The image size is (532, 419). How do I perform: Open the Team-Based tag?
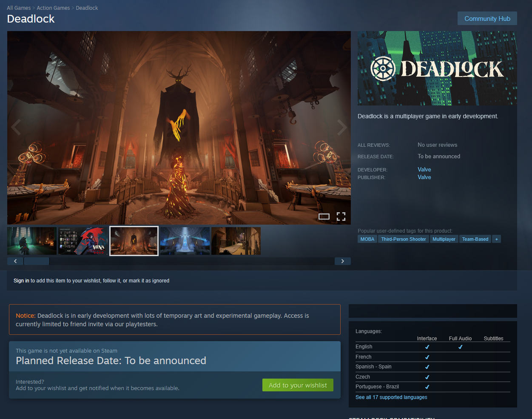tap(475, 239)
